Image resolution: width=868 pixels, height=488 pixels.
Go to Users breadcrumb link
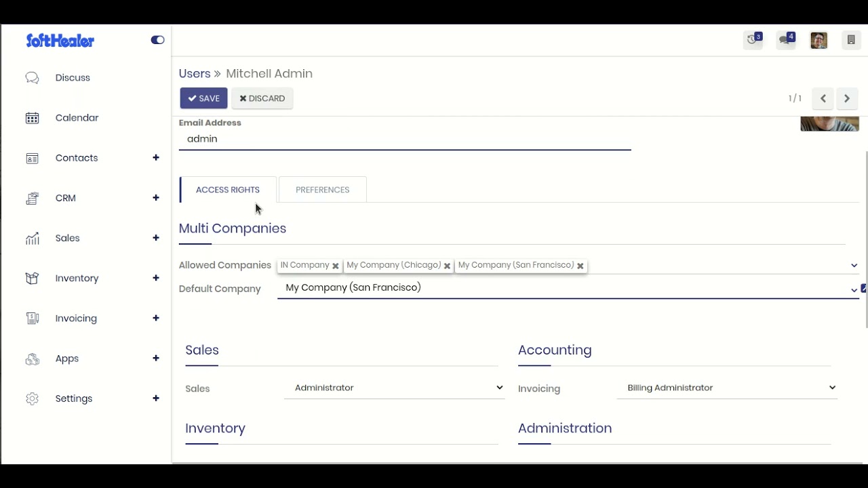(x=195, y=73)
